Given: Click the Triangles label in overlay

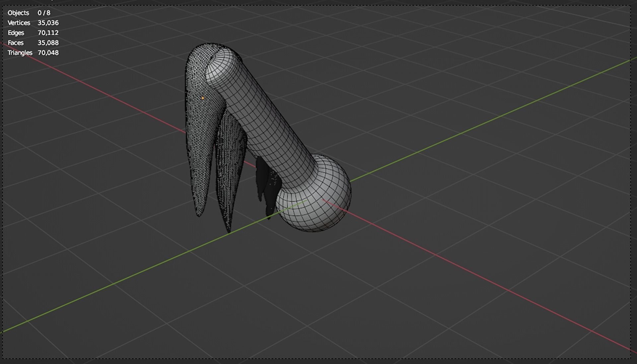Looking at the screenshot, I should (x=20, y=53).
